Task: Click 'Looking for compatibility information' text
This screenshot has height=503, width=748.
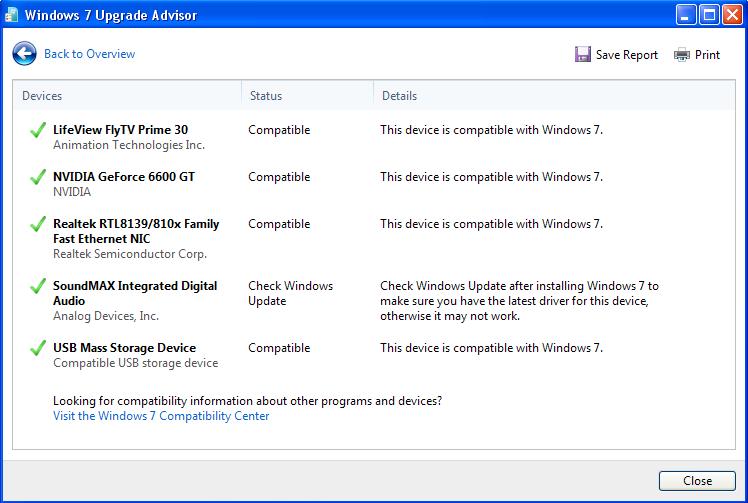Action: 247,401
